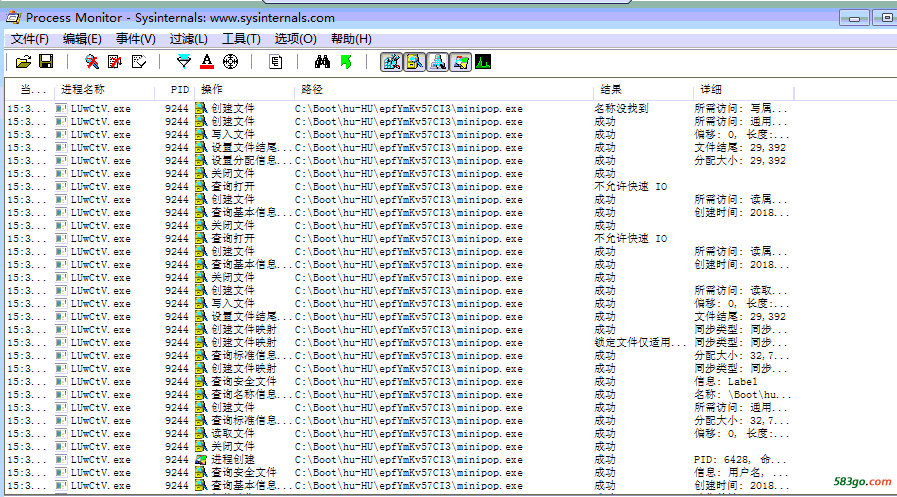Toggle the show registry activity button
This screenshot has height=497, width=897.
coord(392,62)
